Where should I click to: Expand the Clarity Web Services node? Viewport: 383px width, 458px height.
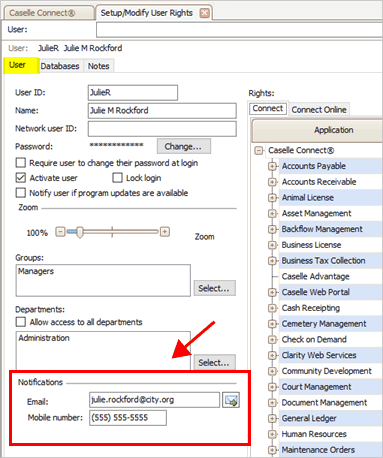coord(272,355)
